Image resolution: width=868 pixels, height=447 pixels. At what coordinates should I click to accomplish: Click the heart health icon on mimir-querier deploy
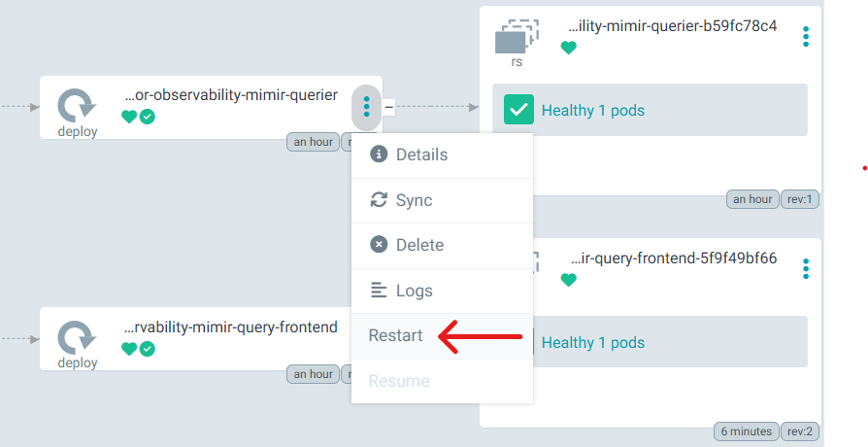129,117
